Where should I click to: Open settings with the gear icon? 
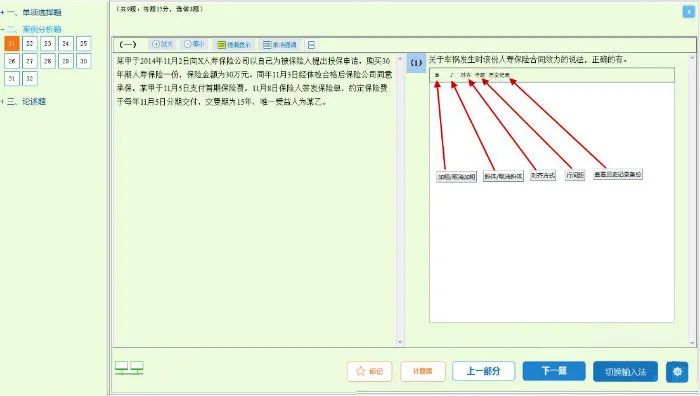677,371
